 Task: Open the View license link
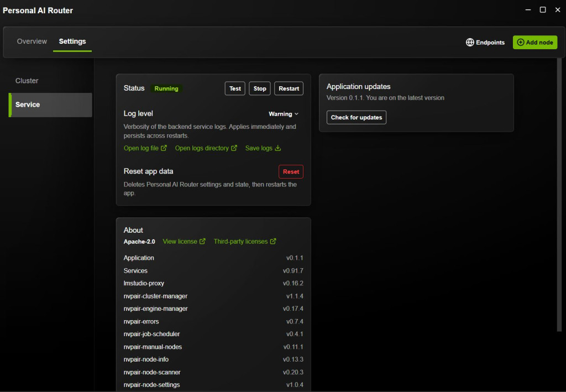[184, 242]
